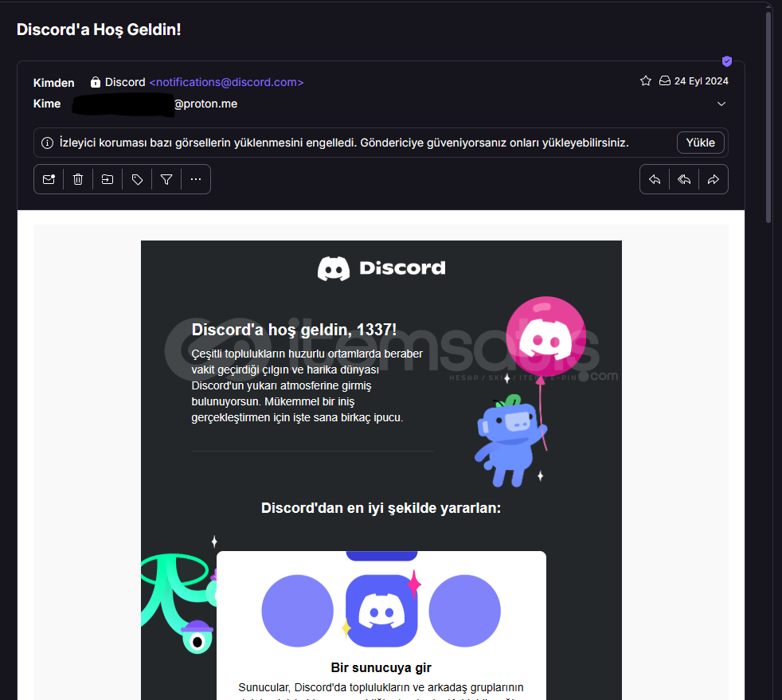Click the @proton.me recipient address
Viewport: 782px width, 700px height.
(205, 104)
